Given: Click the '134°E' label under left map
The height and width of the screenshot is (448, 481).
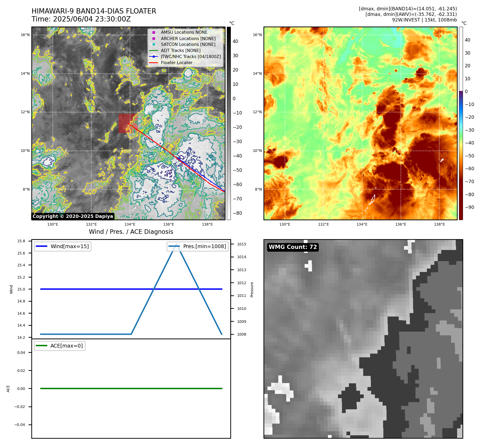Looking at the screenshot, I should (x=130, y=224).
